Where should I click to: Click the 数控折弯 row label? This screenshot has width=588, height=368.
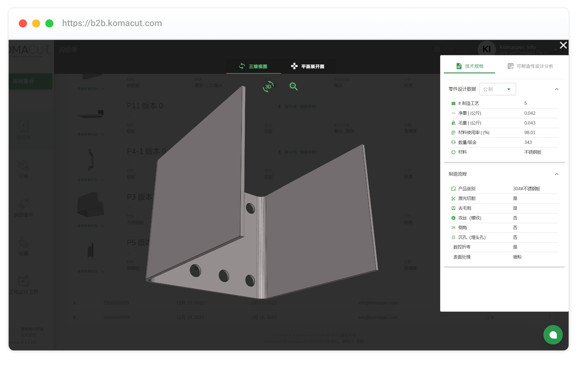462,247
